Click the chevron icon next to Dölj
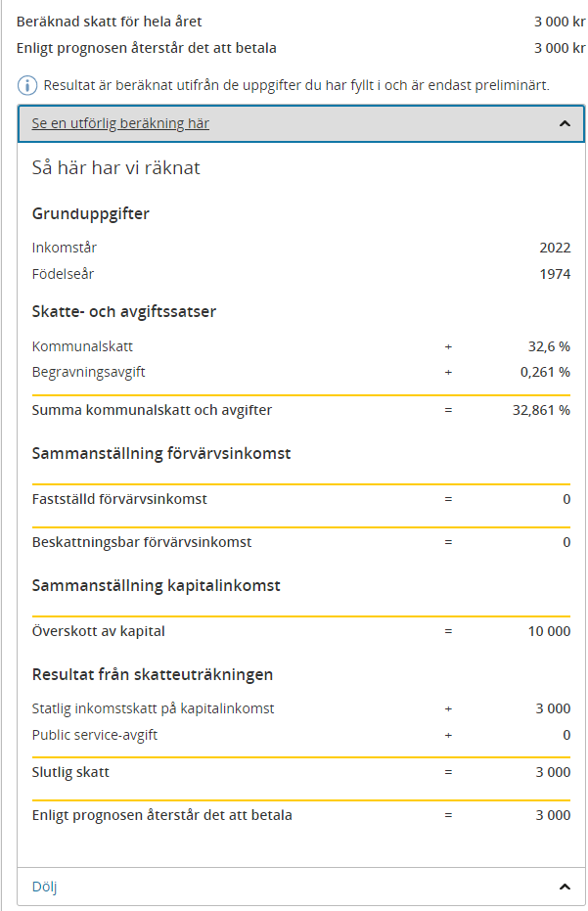The image size is (588, 911). [565, 887]
